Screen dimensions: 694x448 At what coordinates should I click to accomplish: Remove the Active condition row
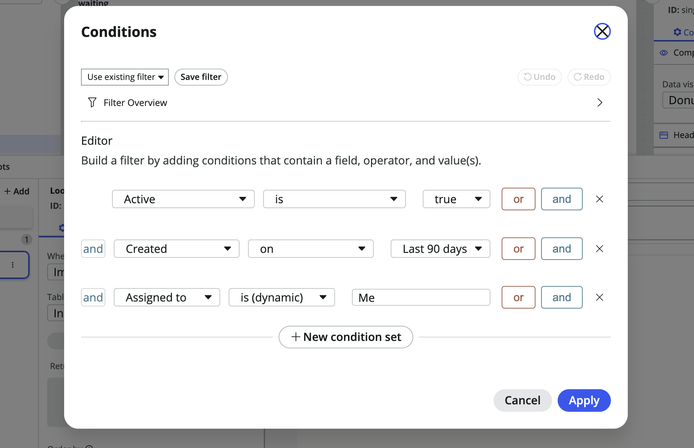599,199
